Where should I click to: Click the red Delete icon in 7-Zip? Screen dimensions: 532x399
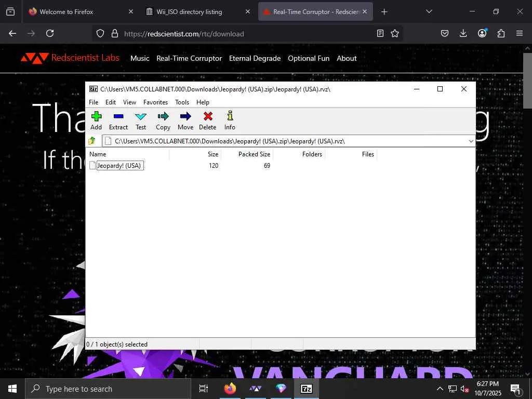click(208, 121)
